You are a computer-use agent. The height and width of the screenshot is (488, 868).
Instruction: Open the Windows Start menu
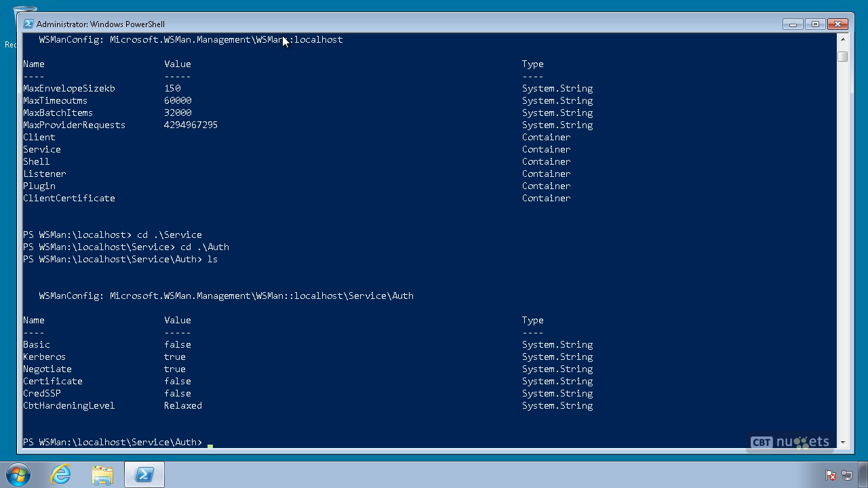pos(18,474)
